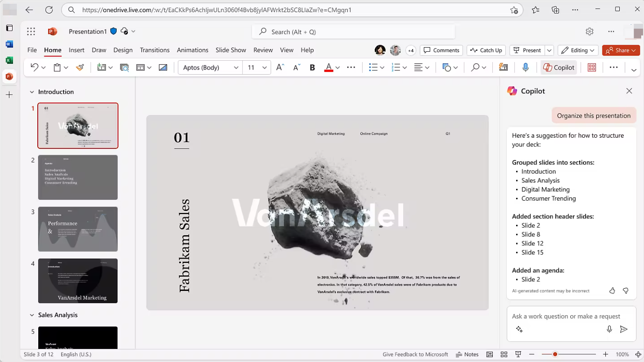This screenshot has width=644, height=362.
Task: Open the Designer icon in the ribbon
Action: (x=591, y=67)
